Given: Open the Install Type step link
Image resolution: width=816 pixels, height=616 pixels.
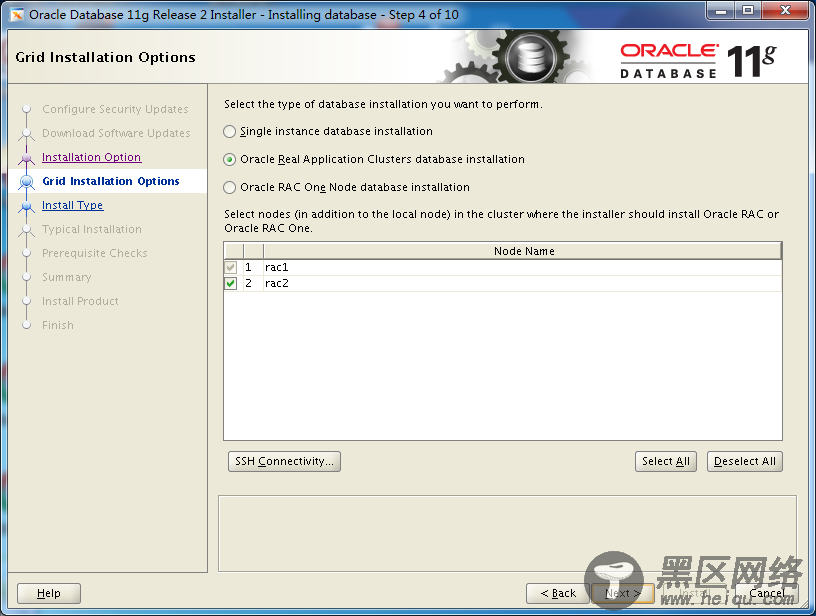Looking at the screenshot, I should click(73, 206).
